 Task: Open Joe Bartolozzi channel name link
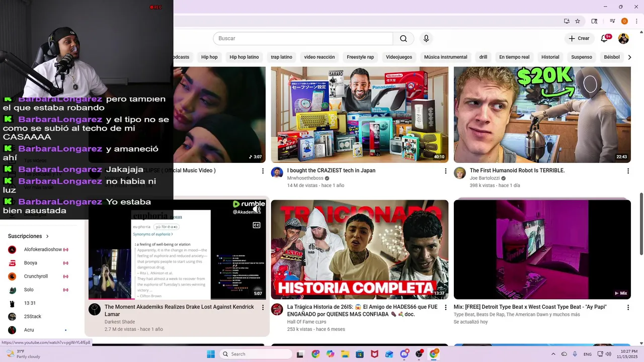[x=485, y=178]
